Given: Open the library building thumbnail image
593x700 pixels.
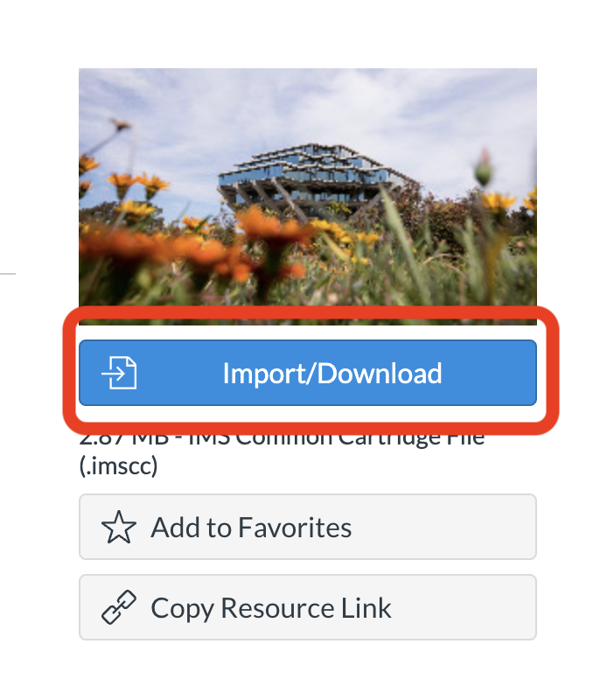Looking at the screenshot, I should coord(307,196).
